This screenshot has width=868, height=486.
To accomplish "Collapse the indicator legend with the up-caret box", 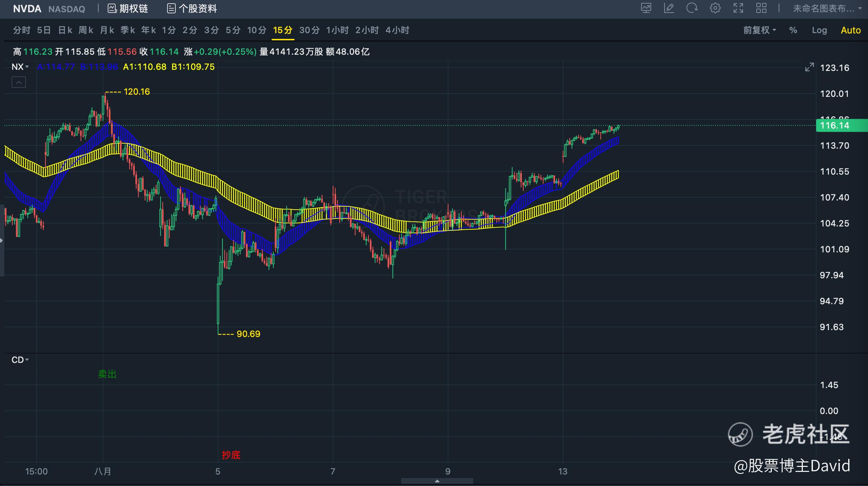I will coord(19,82).
